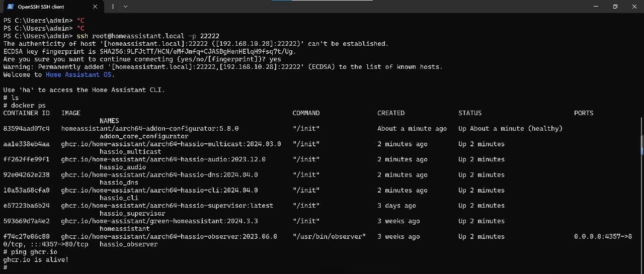This screenshot has height=274, width=644.
Task: Click the blue Home Assistant OS text
Action: pyautogui.click(x=78, y=75)
